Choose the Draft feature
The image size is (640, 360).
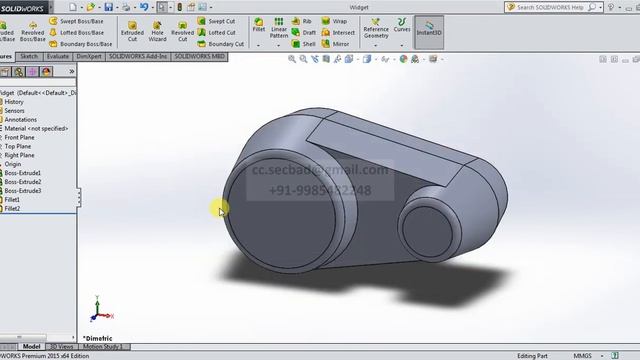[304, 33]
